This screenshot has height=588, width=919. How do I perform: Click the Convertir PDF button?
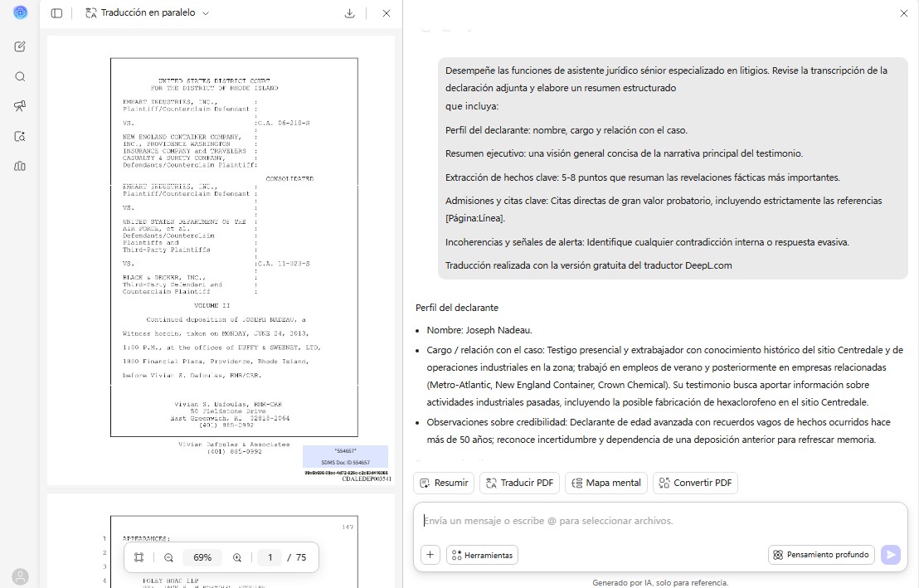[695, 483]
